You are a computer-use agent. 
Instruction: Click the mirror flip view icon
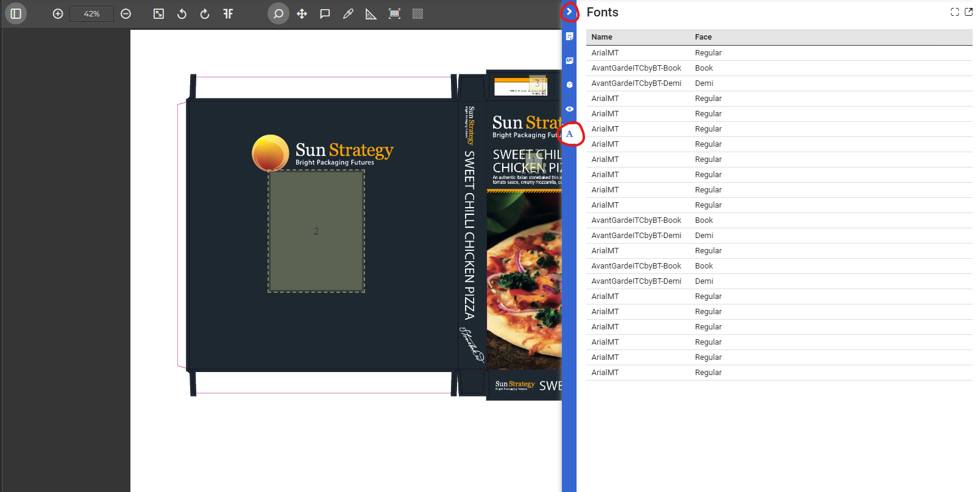228,13
